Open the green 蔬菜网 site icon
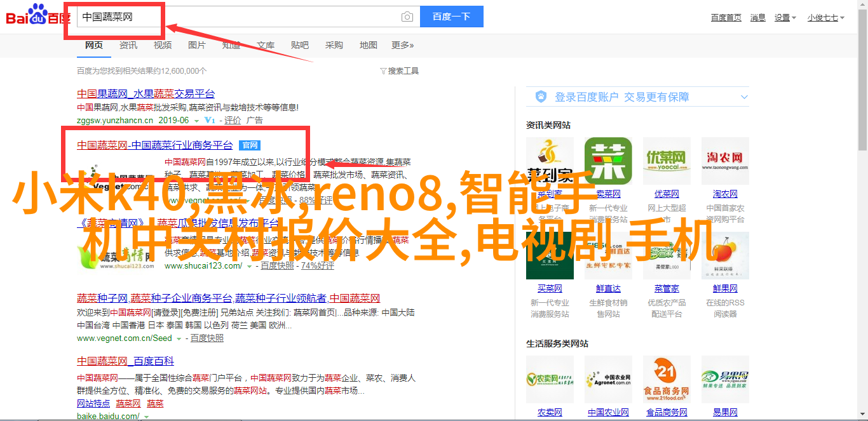Screen dimensions: 868x421 608,161
